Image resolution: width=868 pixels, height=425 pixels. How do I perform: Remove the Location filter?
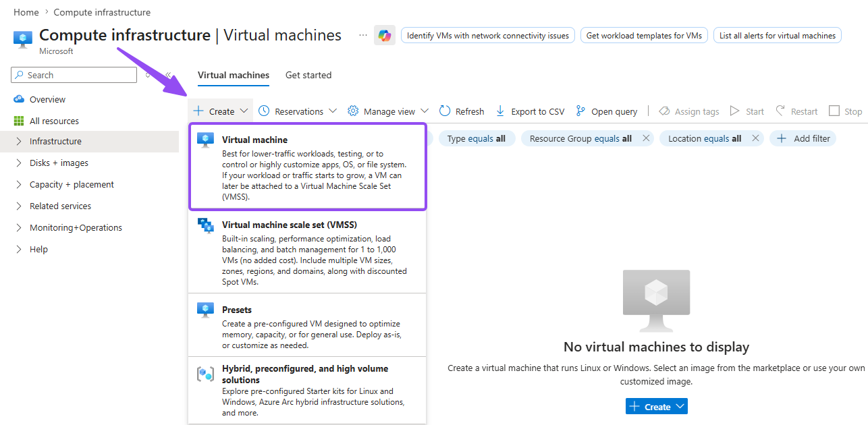click(755, 138)
